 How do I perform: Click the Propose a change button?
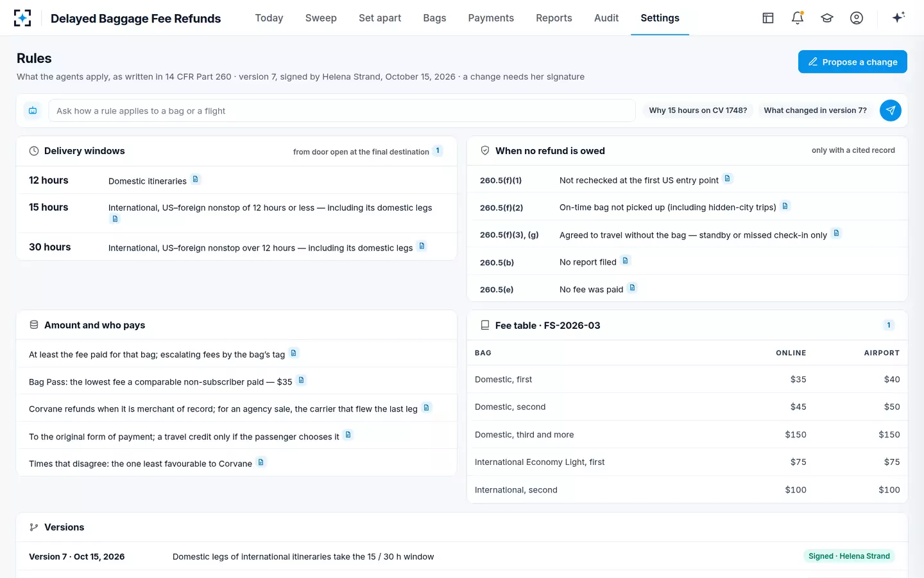click(853, 62)
